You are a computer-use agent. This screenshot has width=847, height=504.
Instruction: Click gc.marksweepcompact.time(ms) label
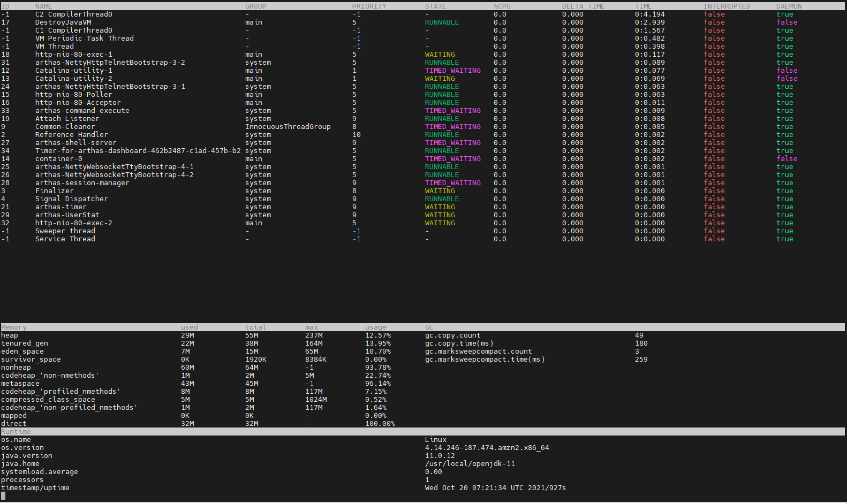[x=485, y=360]
